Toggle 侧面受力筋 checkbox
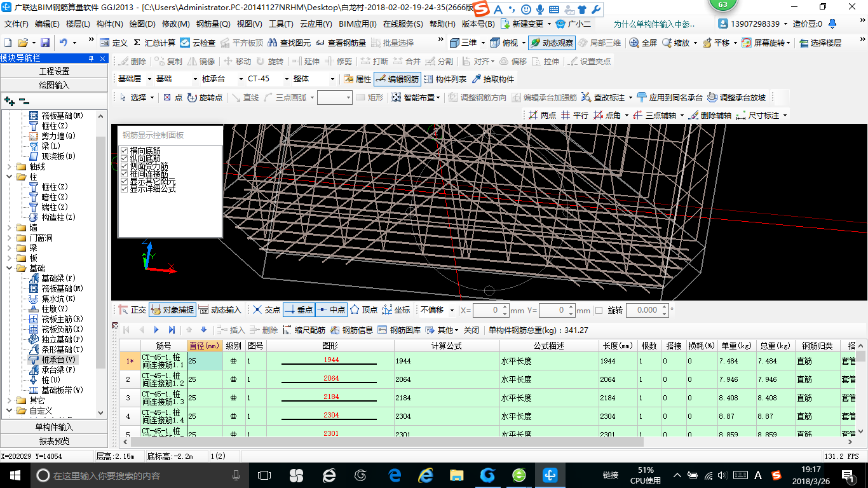This screenshot has height=488, width=868. (125, 166)
